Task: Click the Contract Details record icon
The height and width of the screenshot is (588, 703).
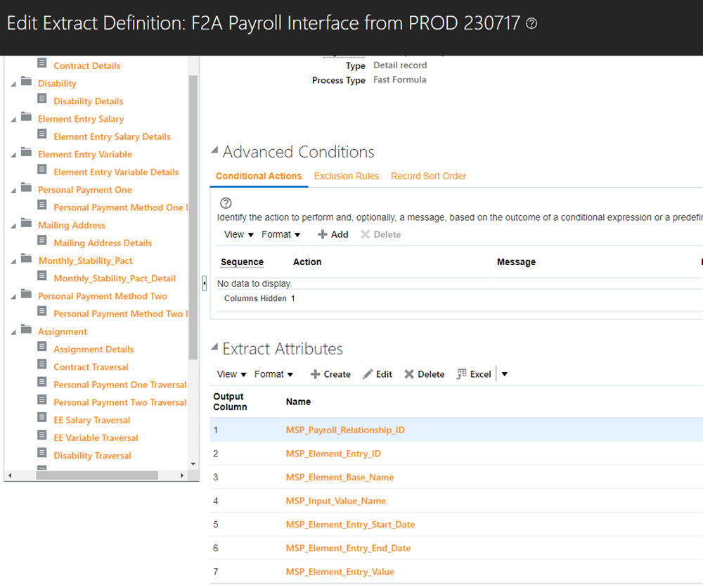Action: pos(42,63)
